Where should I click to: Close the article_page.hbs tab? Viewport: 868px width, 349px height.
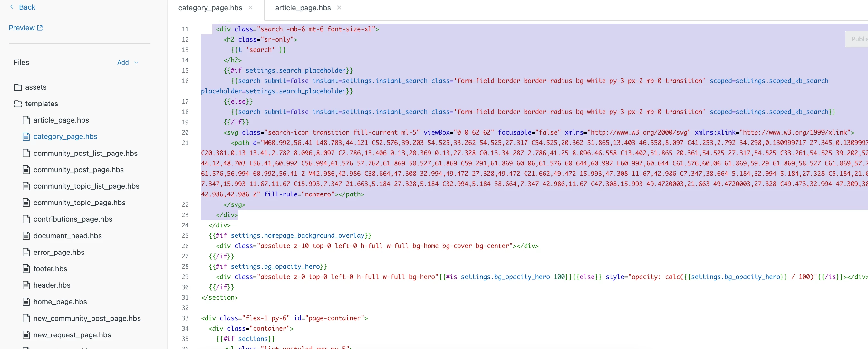click(339, 8)
